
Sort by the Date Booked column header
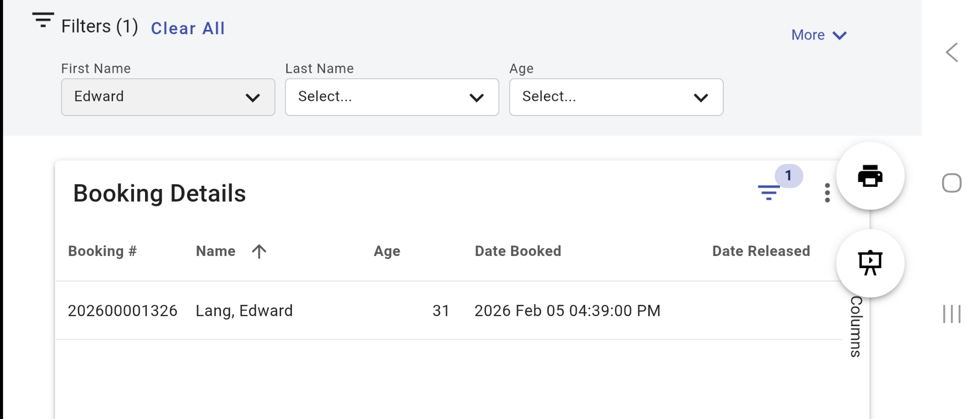point(517,251)
